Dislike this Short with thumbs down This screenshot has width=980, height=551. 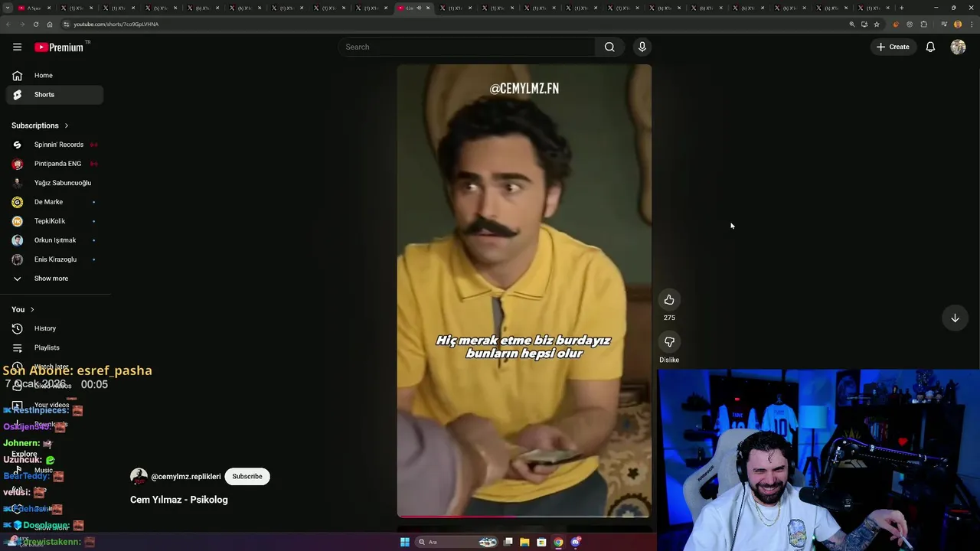669,341
